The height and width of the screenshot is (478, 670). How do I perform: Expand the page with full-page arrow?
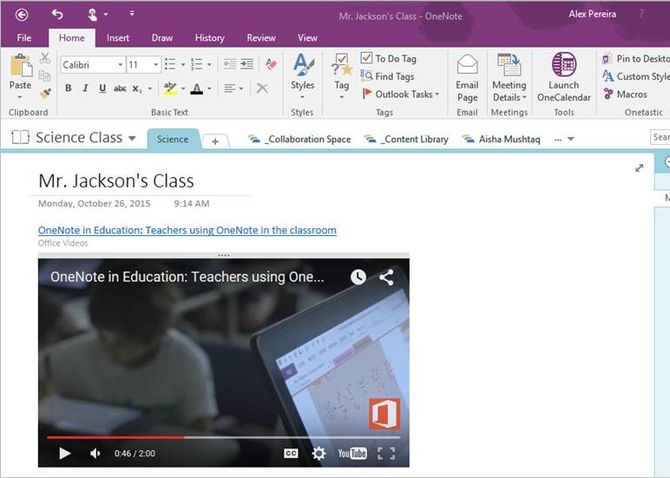tap(640, 168)
